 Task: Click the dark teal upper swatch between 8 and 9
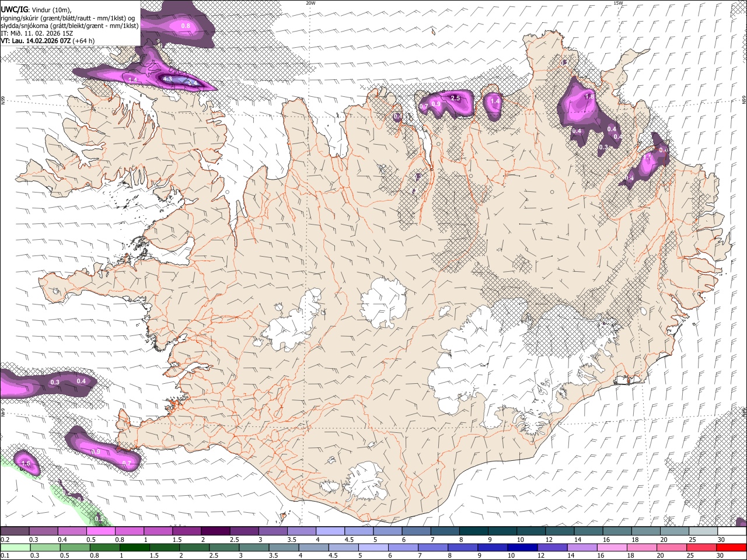[x=474, y=531]
